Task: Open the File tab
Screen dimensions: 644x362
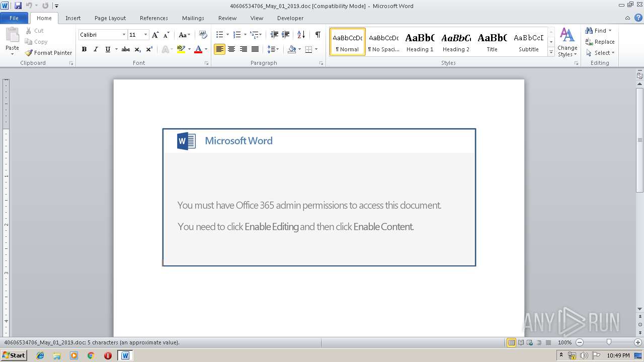Action: tap(14, 18)
